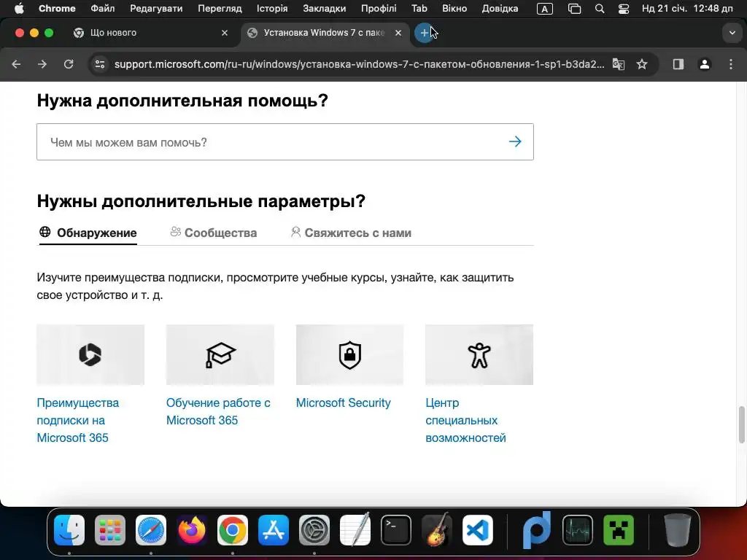The height and width of the screenshot is (560, 747).
Task: Open Activity Monitor from the dock
Action: click(578, 530)
